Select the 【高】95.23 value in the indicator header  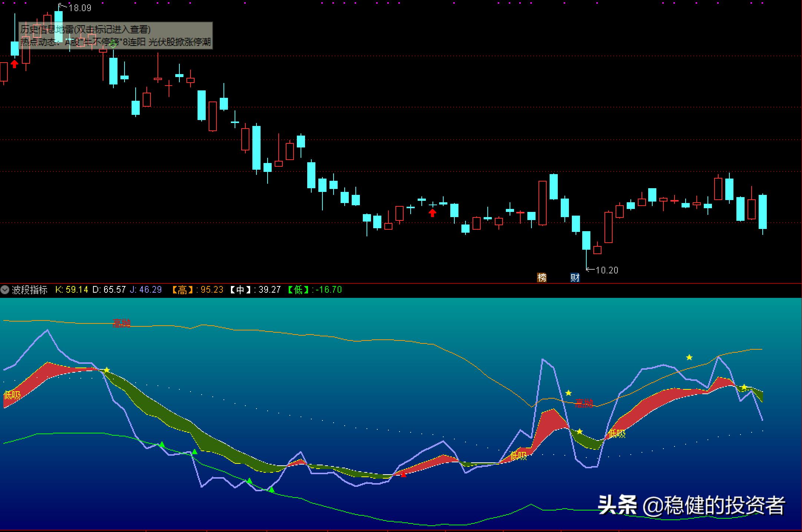pos(199,290)
